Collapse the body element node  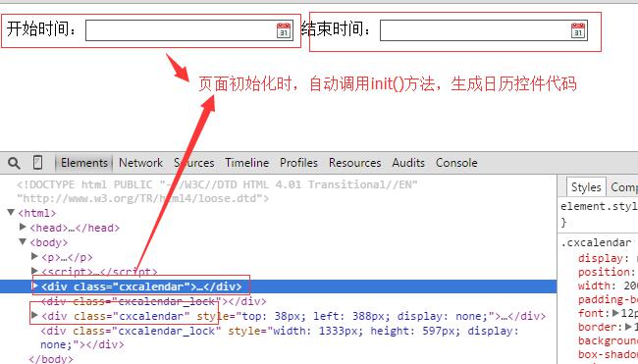23,242
